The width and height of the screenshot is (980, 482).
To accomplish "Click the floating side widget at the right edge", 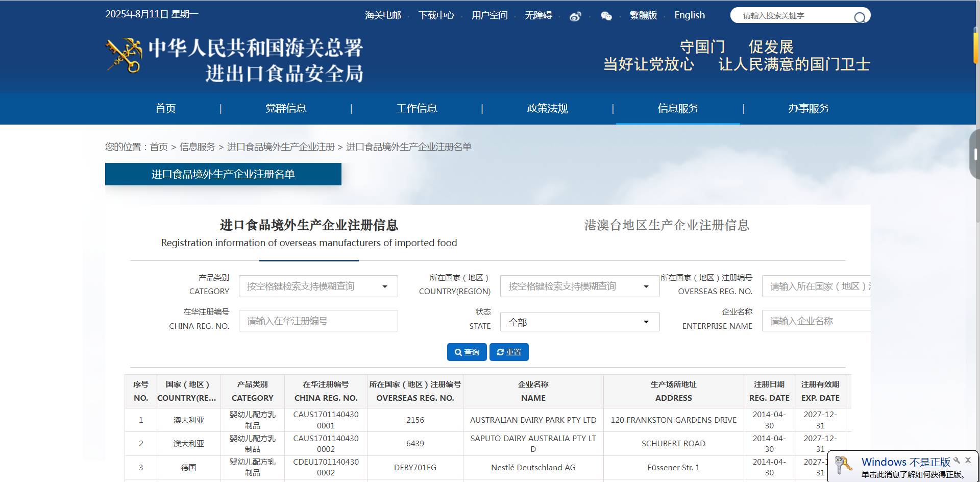I will point(975,154).
